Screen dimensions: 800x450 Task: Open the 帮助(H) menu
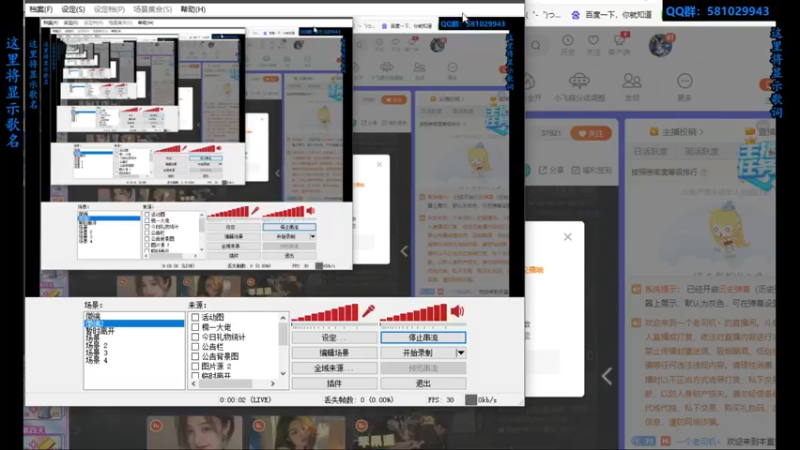[x=193, y=9]
